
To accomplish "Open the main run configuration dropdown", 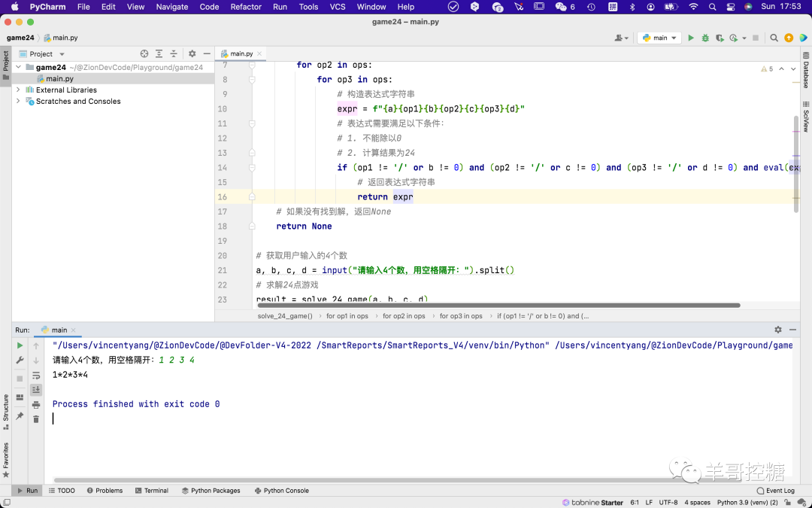I will point(659,38).
